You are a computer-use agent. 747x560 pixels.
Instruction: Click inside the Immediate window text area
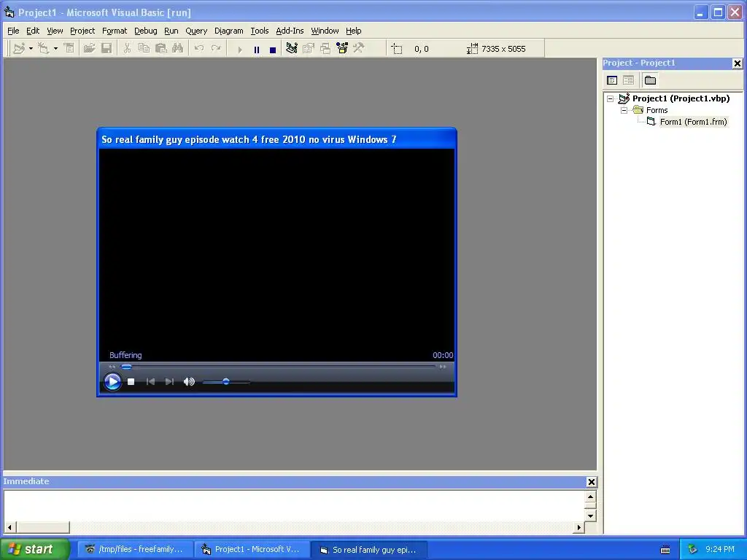(x=294, y=506)
